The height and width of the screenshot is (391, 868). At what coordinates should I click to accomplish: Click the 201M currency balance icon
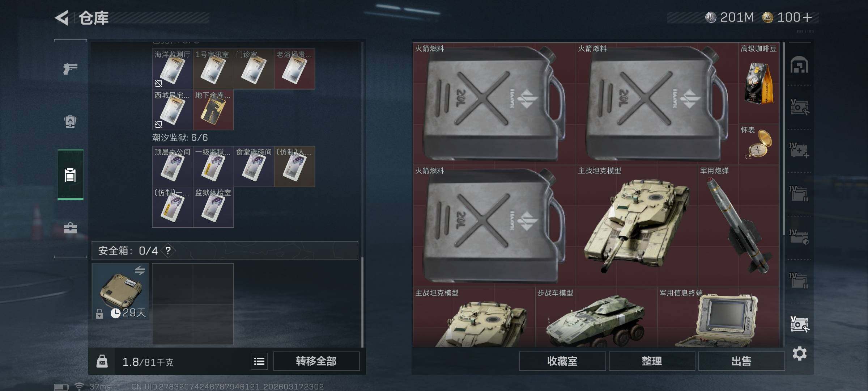click(x=710, y=17)
